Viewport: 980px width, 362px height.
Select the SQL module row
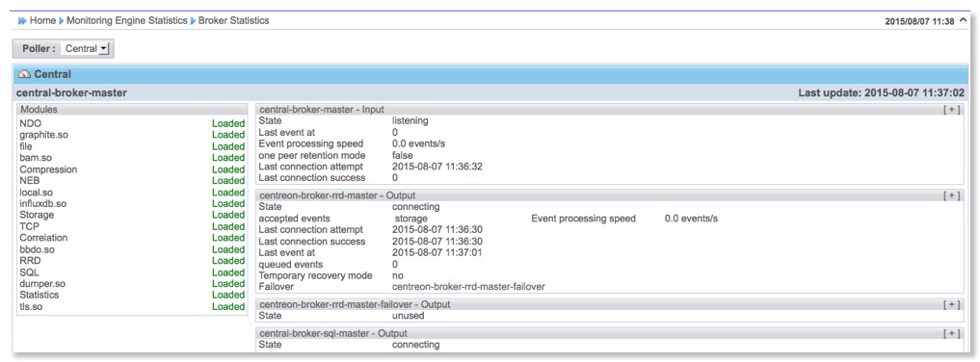(132, 272)
